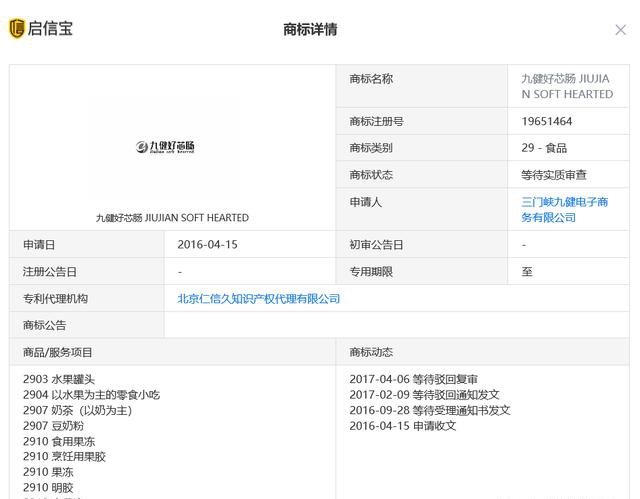Click trademark category value 29 - 食品
640x499 pixels.
click(544, 148)
